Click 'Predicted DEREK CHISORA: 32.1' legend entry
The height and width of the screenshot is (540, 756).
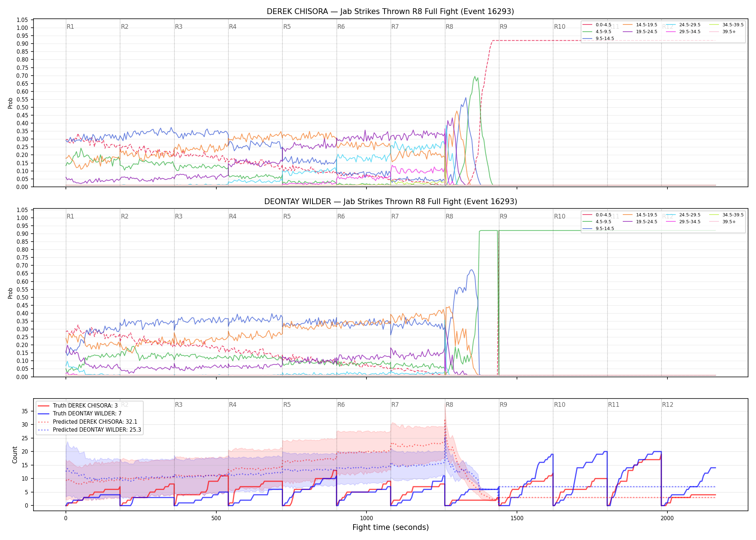coord(87,422)
